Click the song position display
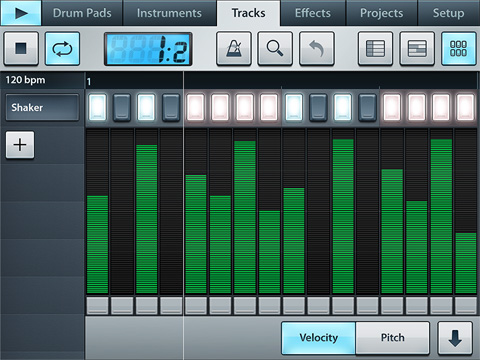 tap(148, 49)
